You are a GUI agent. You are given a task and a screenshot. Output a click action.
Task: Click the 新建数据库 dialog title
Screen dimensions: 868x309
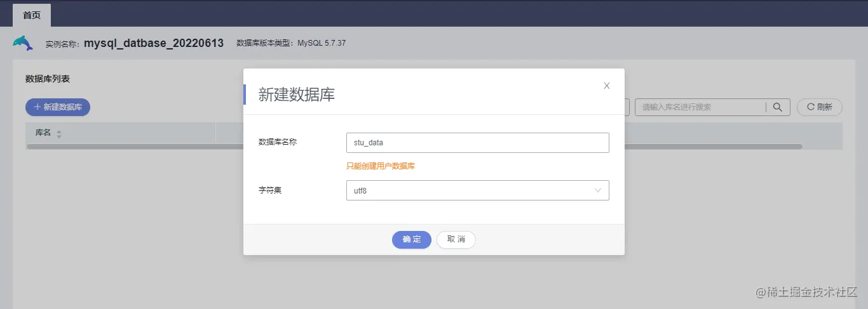[297, 95]
